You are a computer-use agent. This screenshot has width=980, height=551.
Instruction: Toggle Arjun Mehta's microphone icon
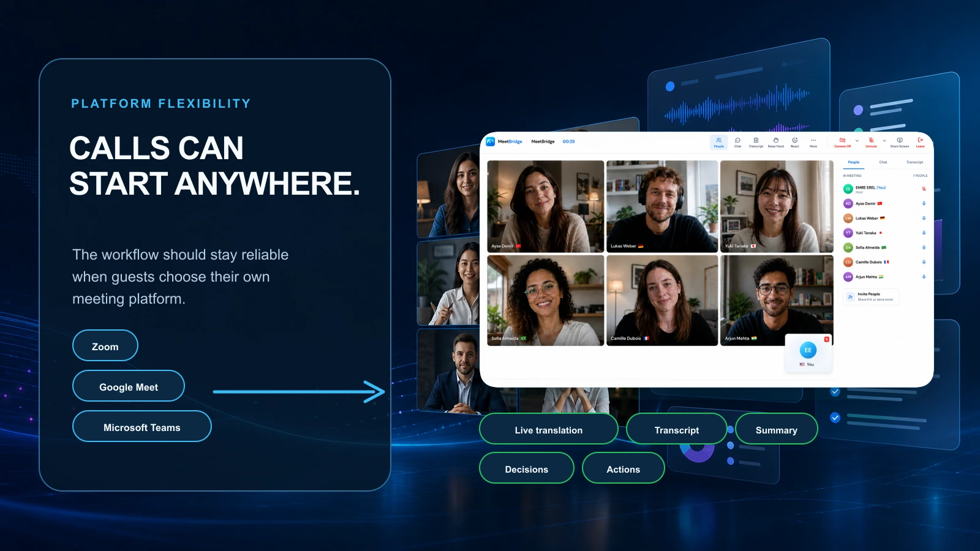click(x=924, y=277)
